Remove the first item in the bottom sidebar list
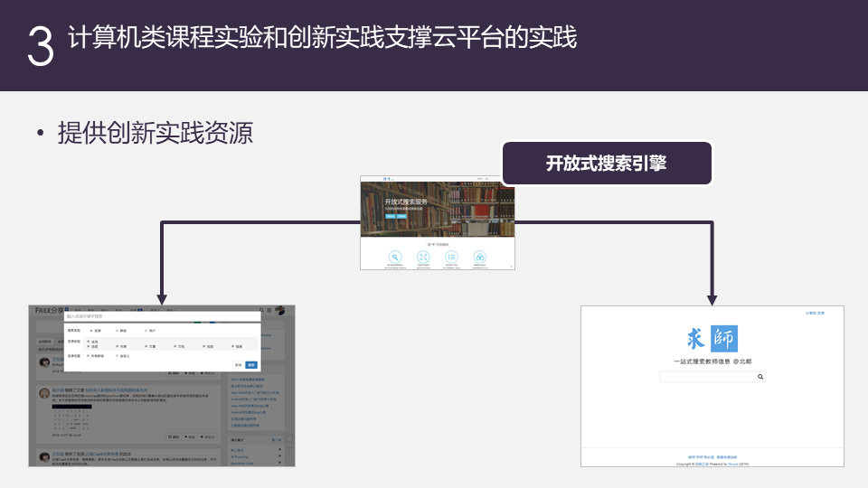This screenshot has width=868, height=488. click(x=279, y=449)
